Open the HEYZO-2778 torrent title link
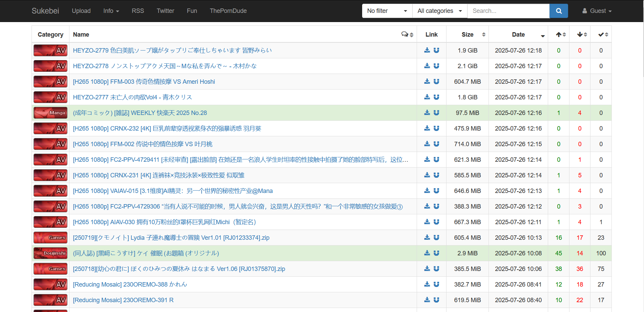This screenshot has width=644, height=312. coord(165,66)
